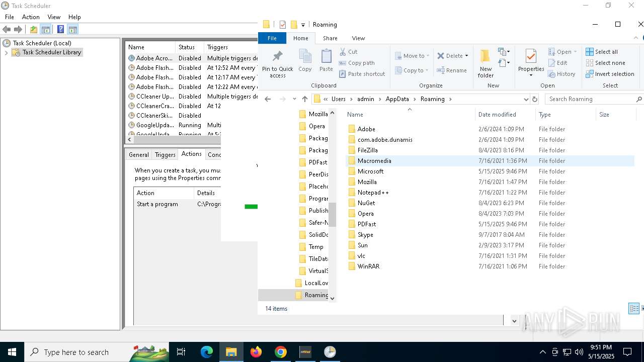Screen dimensions: 644x362
Task: Switch to View ribbon tab in Explorer
Action: 358,38
